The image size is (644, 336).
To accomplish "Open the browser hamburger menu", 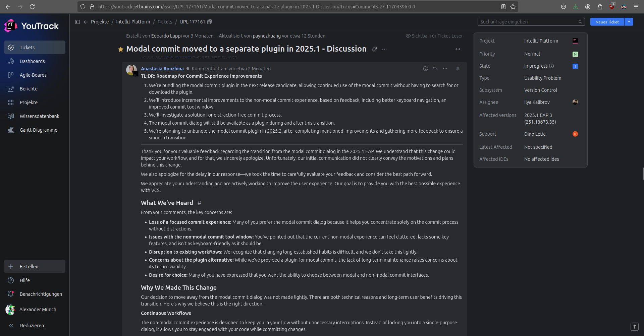I will (636, 7).
